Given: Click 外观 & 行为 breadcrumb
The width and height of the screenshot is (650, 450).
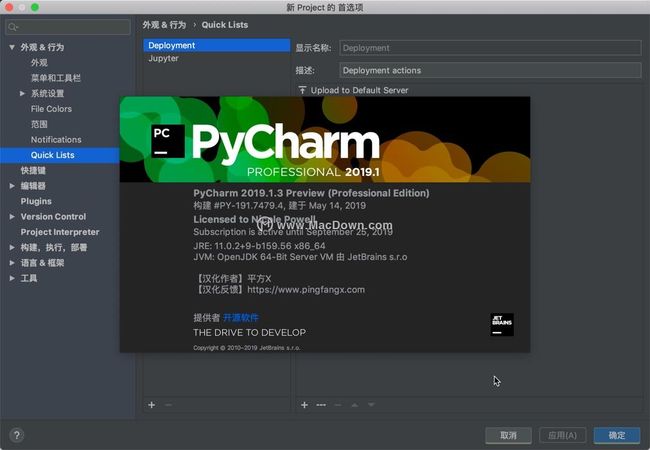Looking at the screenshot, I should (x=164, y=25).
